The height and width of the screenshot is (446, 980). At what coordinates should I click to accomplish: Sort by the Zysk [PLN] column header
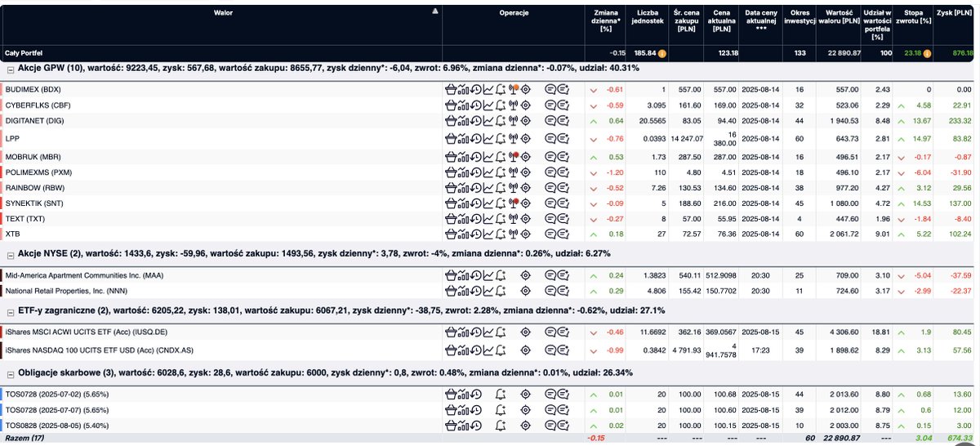tap(956, 13)
